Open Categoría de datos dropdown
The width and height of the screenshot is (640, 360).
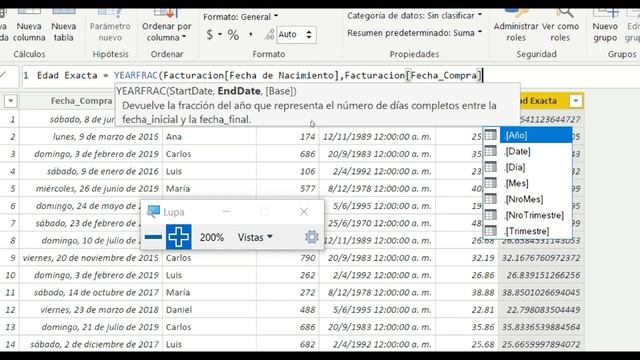[x=414, y=16]
